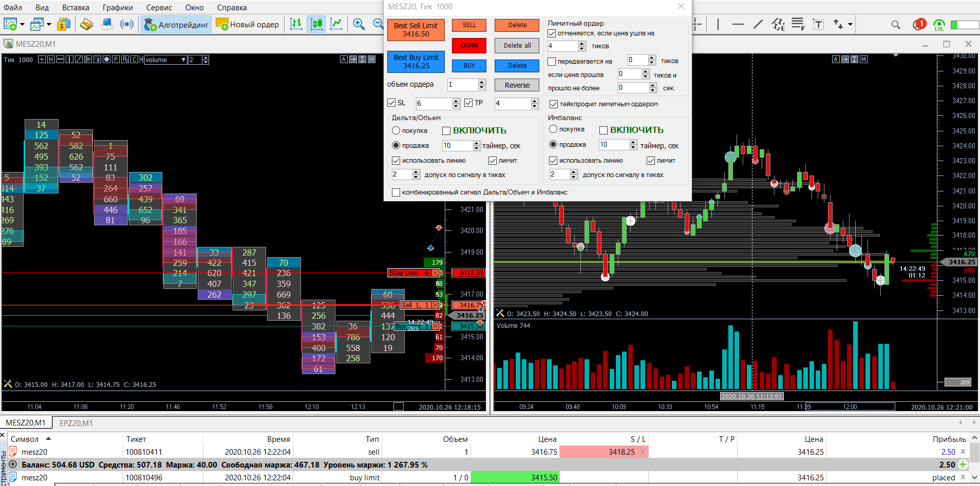
Task: Remove the Stop Loss line via its X
Action: coord(435,273)
